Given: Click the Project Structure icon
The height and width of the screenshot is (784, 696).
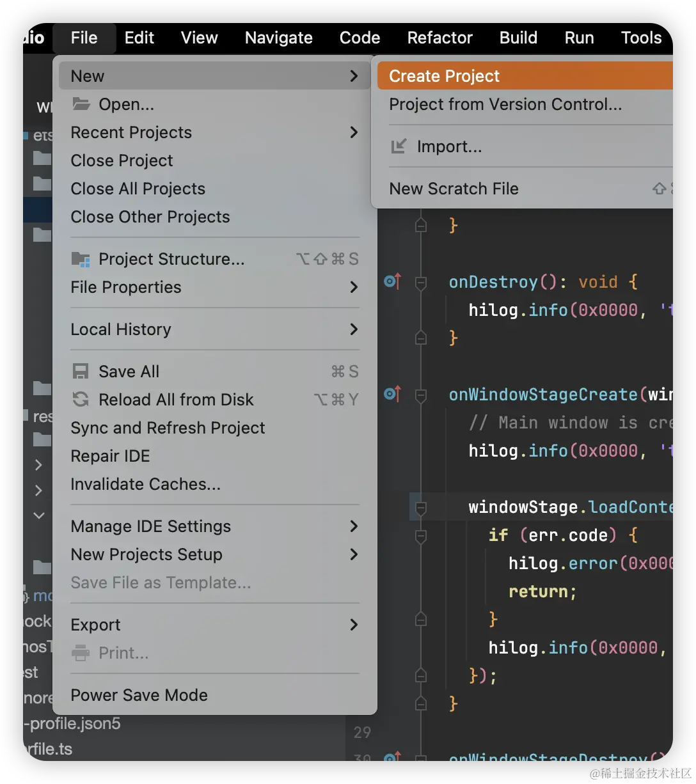Looking at the screenshot, I should click(81, 259).
